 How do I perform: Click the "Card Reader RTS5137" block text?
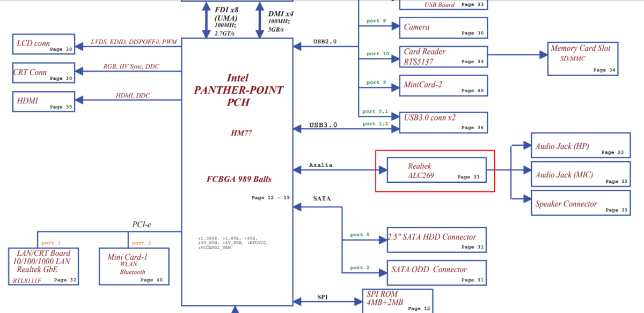tap(425, 56)
